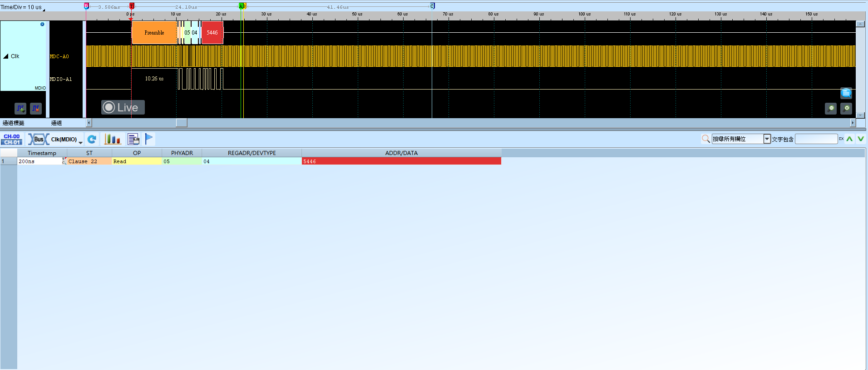Click the waveform scrollbar right arrow
The image size is (868, 370).
pyautogui.click(x=853, y=123)
